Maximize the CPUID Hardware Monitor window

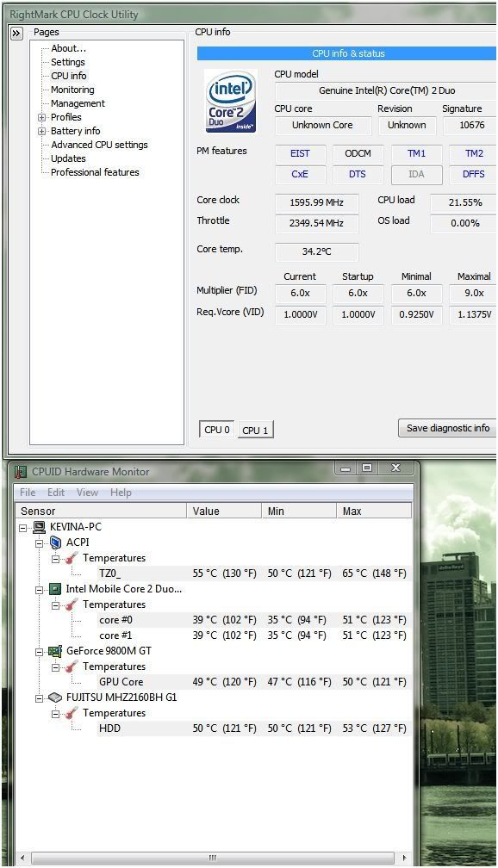click(367, 468)
